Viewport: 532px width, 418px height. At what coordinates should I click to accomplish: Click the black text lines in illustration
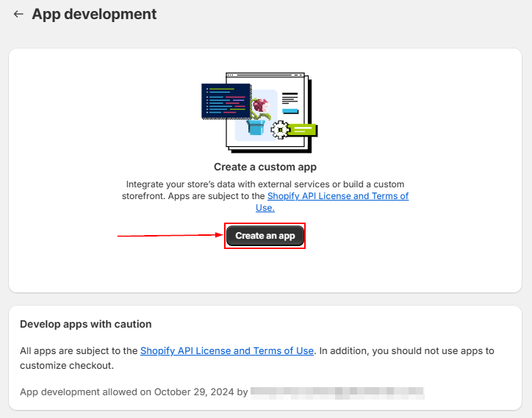290,98
